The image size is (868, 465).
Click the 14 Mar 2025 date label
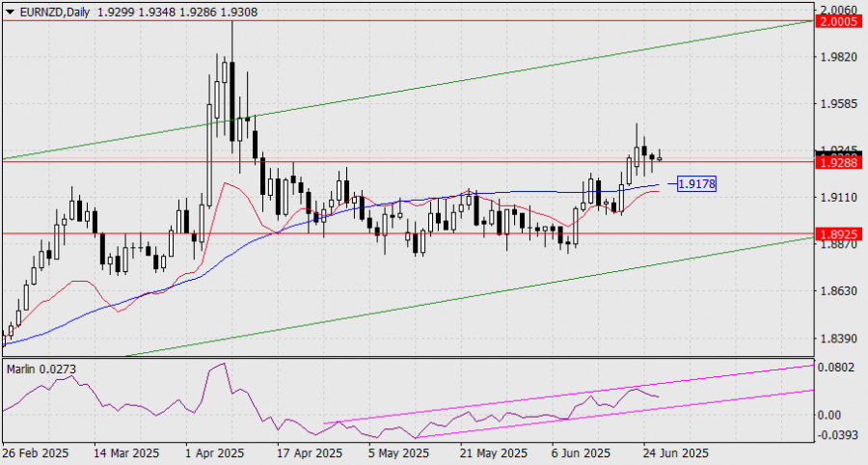[x=126, y=453]
